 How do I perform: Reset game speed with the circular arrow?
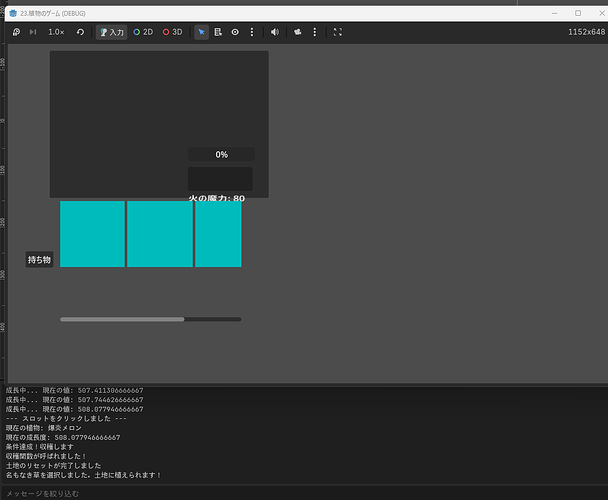pyautogui.click(x=80, y=32)
